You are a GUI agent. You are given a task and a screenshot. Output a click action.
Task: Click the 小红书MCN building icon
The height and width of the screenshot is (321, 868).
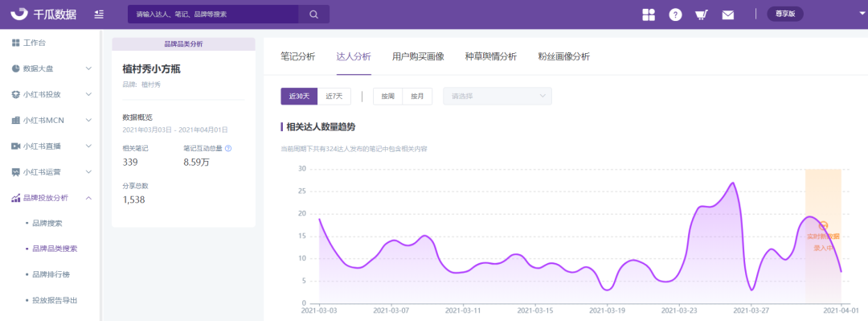[x=15, y=121]
